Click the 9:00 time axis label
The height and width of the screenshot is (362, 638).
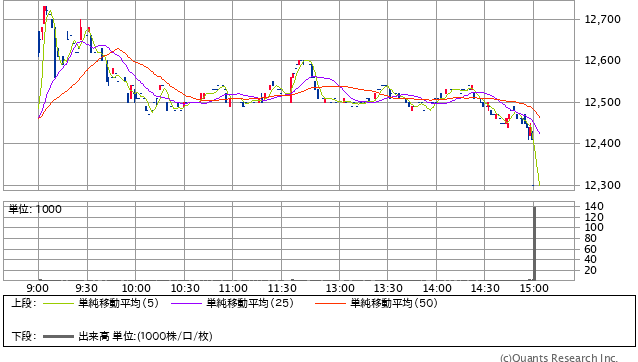[37, 288]
